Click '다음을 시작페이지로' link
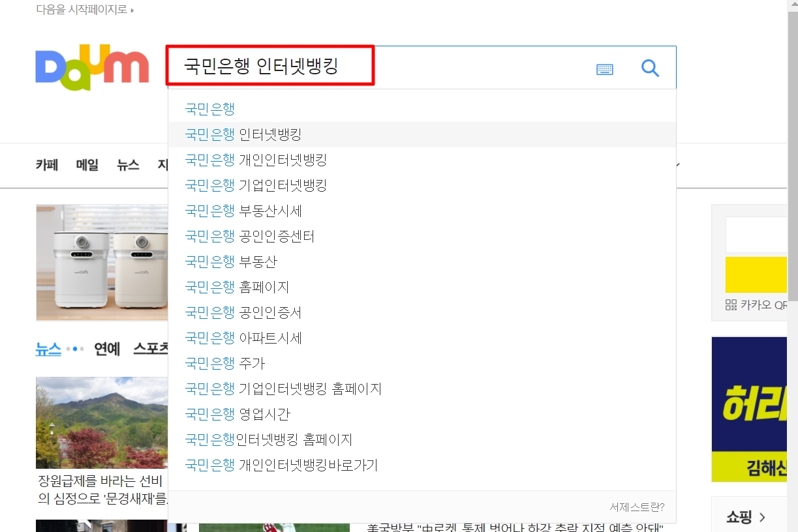Screen dimensions: 798x532 85,10
